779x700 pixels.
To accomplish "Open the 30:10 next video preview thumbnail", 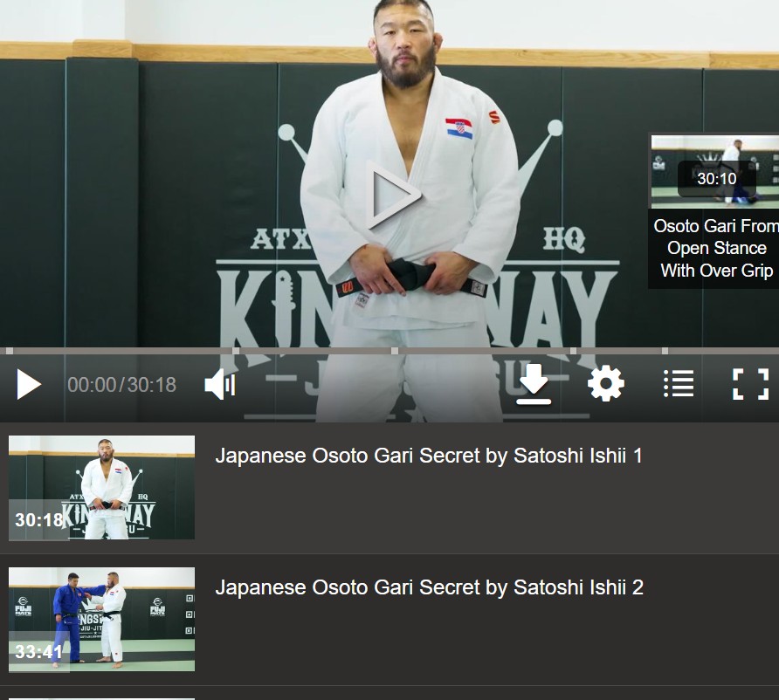I will [714, 172].
